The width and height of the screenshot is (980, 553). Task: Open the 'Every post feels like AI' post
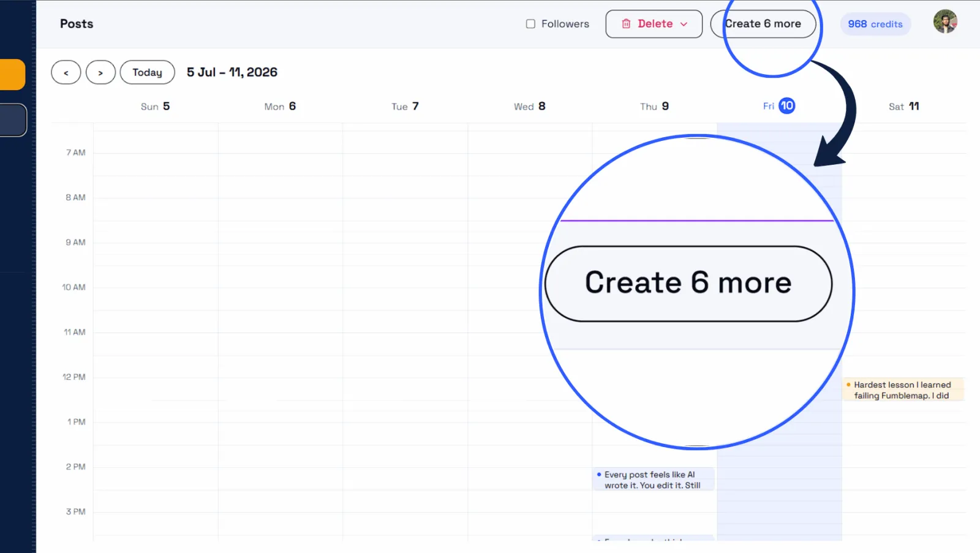pos(654,480)
